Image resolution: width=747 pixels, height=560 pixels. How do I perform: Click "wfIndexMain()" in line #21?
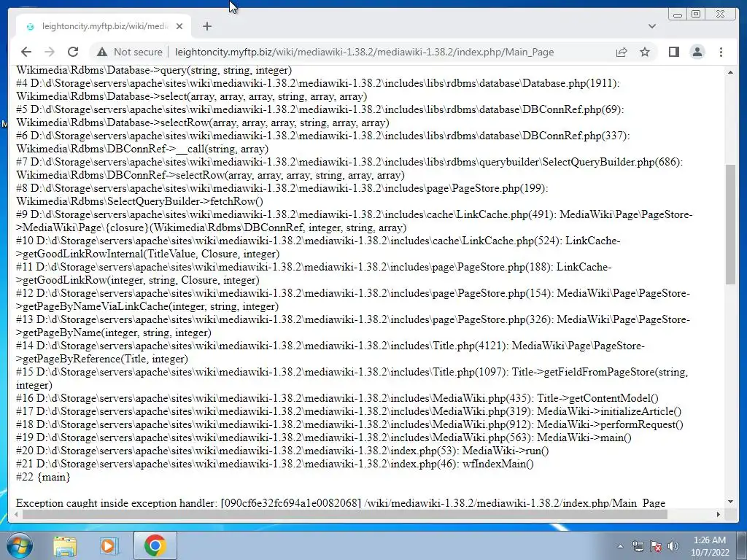(x=498, y=464)
